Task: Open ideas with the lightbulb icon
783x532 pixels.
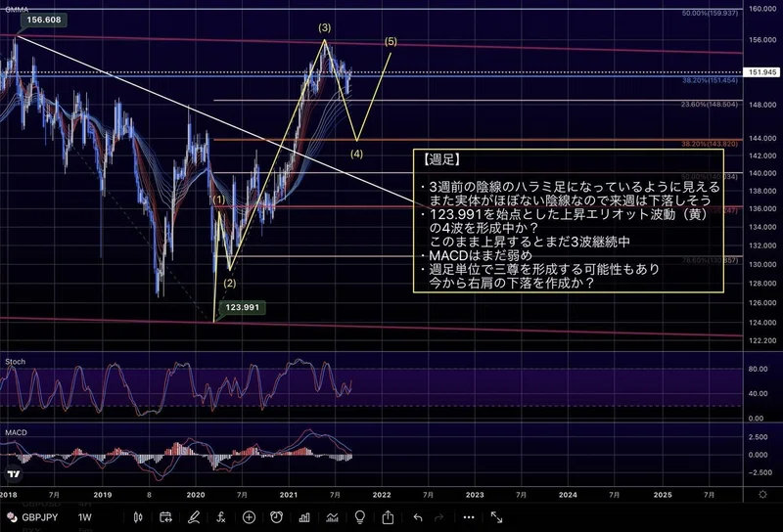Action: point(359,517)
